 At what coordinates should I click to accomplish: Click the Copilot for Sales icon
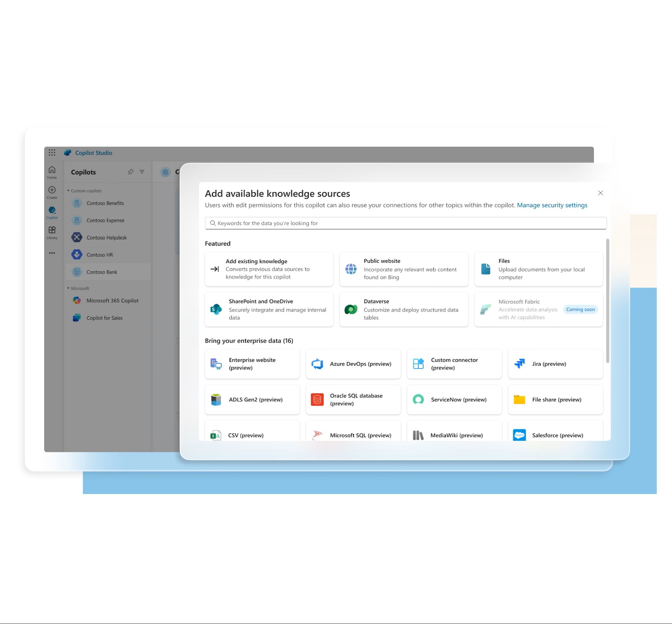pos(77,318)
